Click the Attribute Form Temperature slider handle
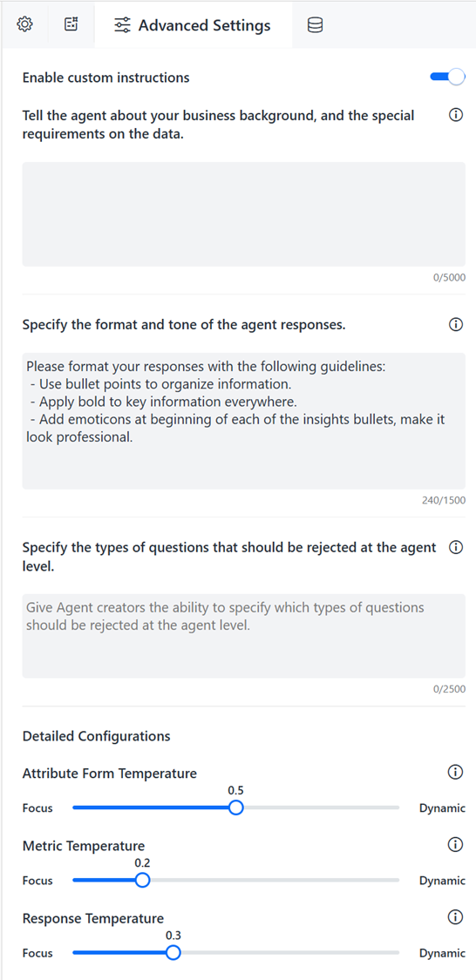 pyautogui.click(x=235, y=808)
